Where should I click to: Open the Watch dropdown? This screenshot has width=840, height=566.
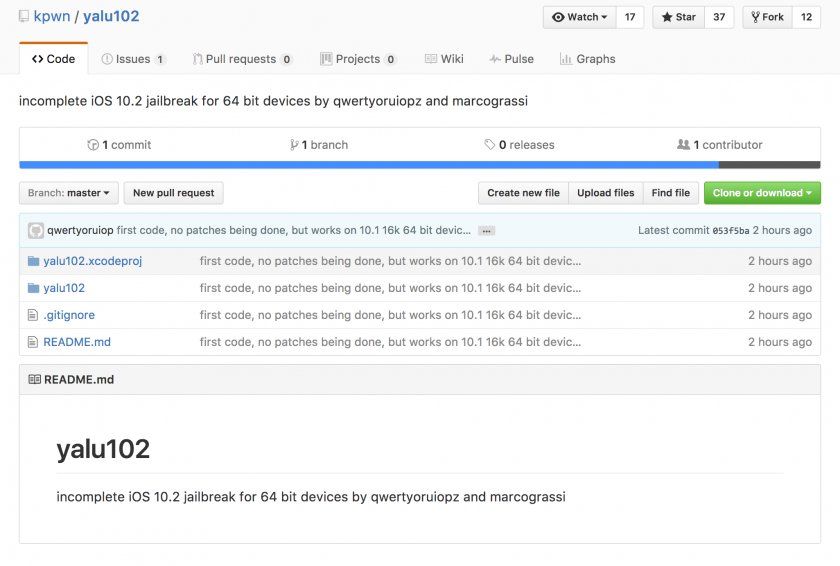[x=580, y=17]
